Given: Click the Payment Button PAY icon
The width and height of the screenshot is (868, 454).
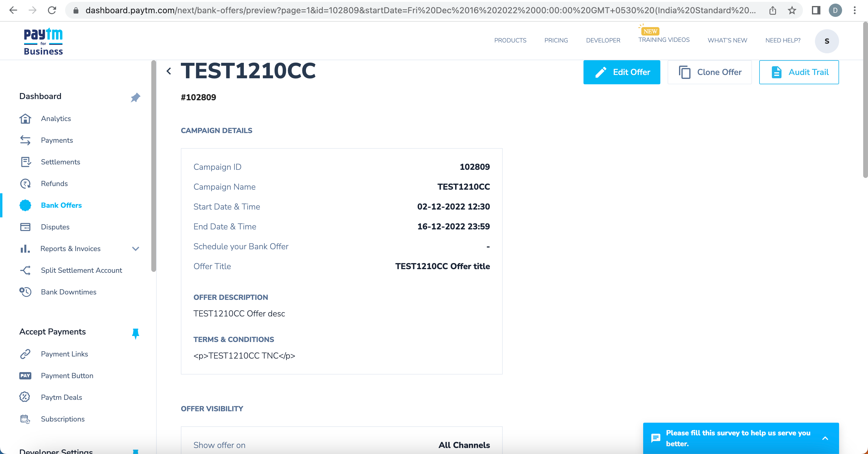Looking at the screenshot, I should pyautogui.click(x=25, y=376).
